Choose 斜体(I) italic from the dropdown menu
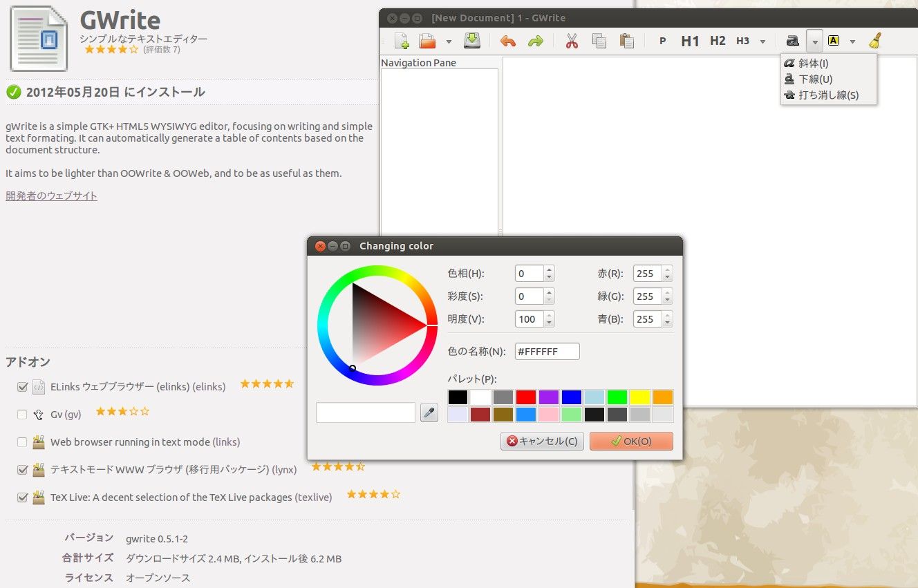The image size is (918, 588). pos(828,63)
